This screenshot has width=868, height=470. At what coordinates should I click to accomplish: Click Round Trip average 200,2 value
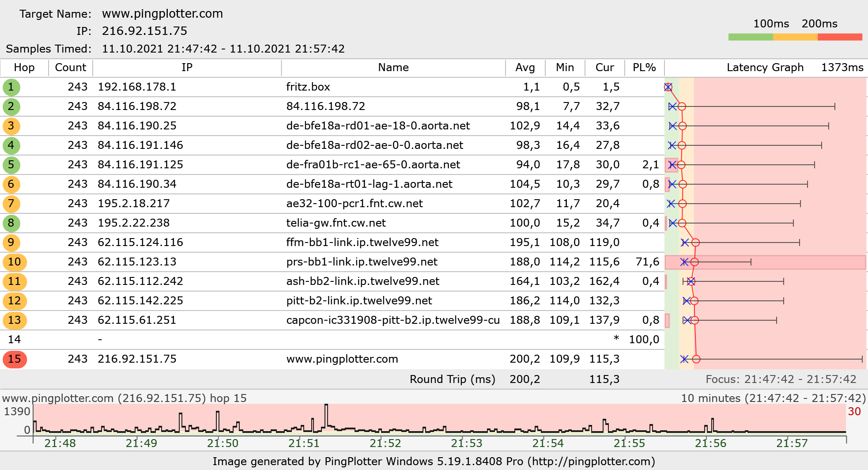point(525,379)
